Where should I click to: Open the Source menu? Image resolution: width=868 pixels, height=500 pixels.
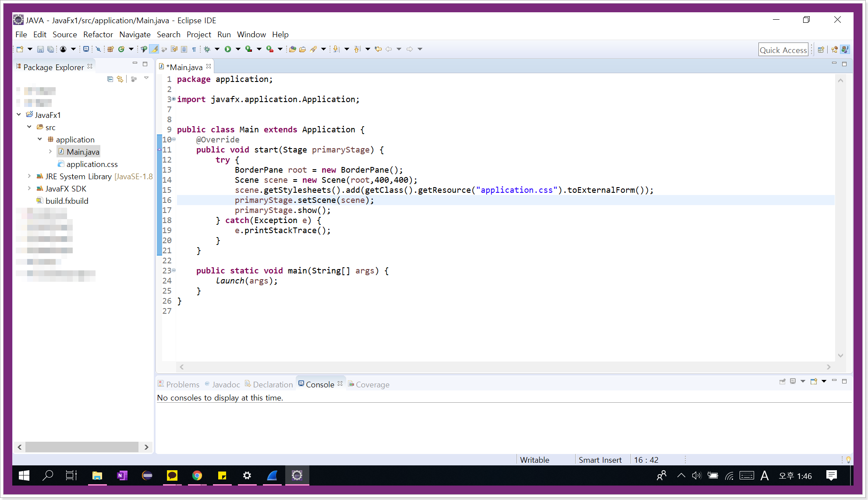64,34
